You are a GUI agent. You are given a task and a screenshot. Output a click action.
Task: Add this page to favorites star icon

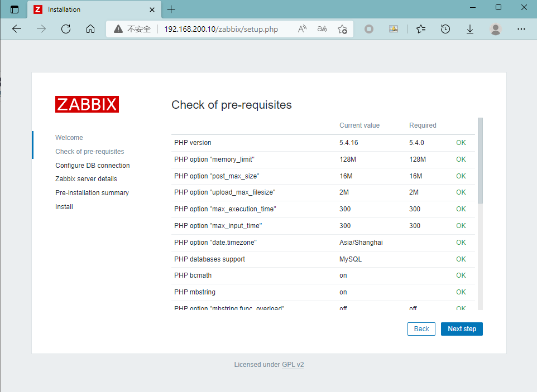tap(342, 29)
